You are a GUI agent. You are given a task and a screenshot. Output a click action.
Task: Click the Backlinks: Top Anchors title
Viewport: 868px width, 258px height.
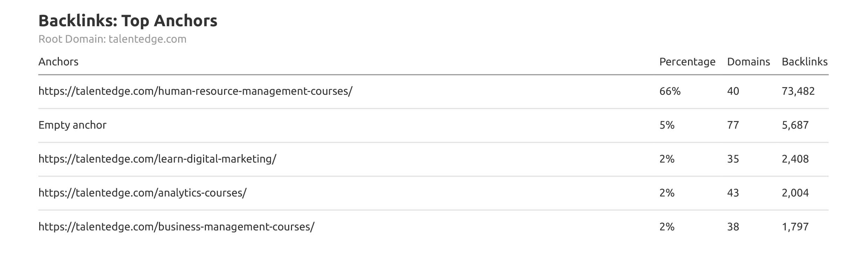128,21
